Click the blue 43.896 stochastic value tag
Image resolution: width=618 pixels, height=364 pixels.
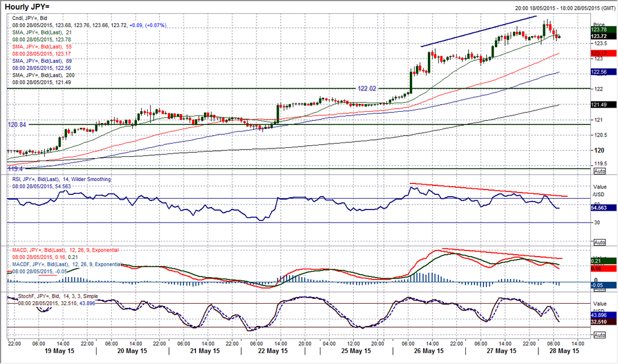pos(604,315)
